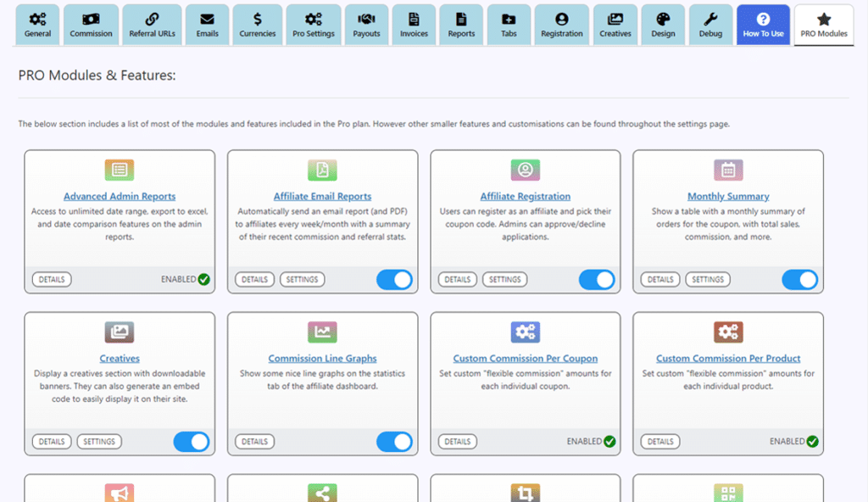Click the Monthly Summary calendar icon

(728, 170)
